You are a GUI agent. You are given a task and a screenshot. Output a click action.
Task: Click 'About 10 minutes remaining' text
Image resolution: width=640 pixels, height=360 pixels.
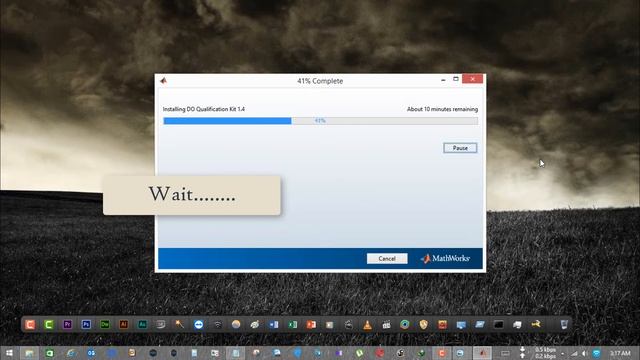click(x=442, y=109)
